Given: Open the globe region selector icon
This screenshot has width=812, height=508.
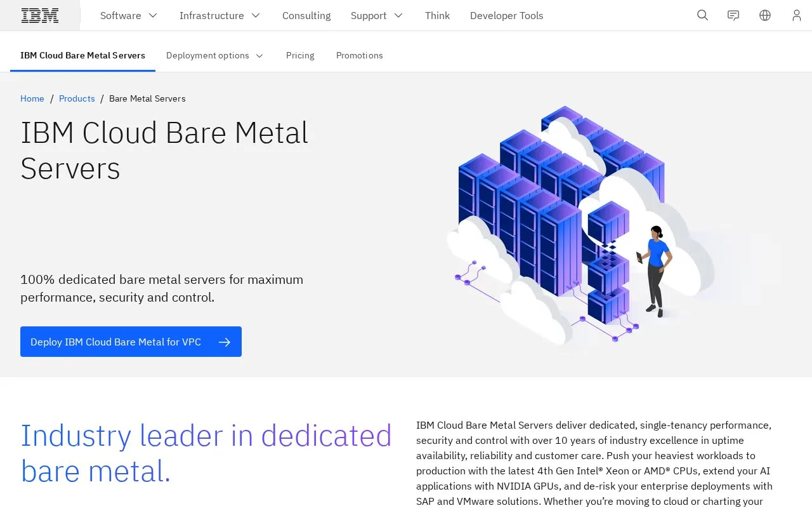Looking at the screenshot, I should coord(765,15).
